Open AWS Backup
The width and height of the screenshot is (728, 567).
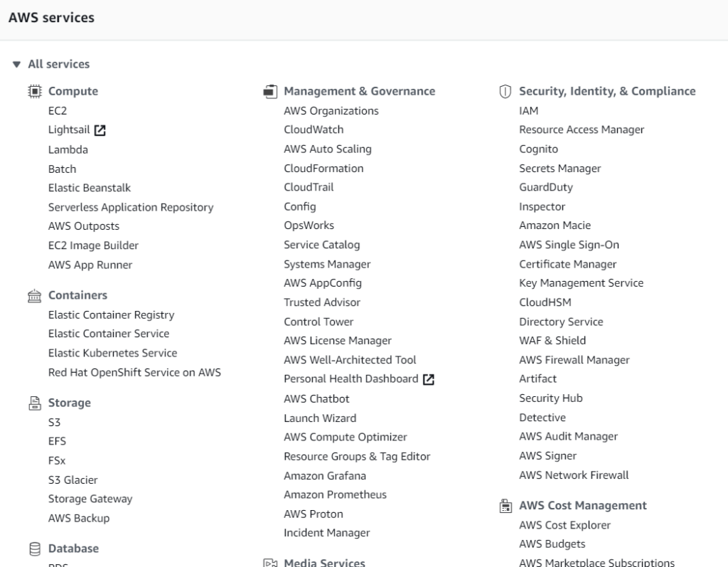pos(79,518)
